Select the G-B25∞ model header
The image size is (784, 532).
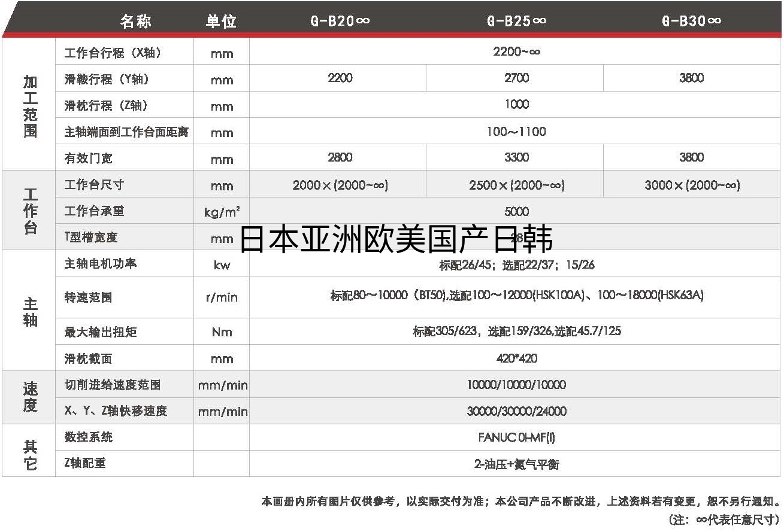click(516, 22)
